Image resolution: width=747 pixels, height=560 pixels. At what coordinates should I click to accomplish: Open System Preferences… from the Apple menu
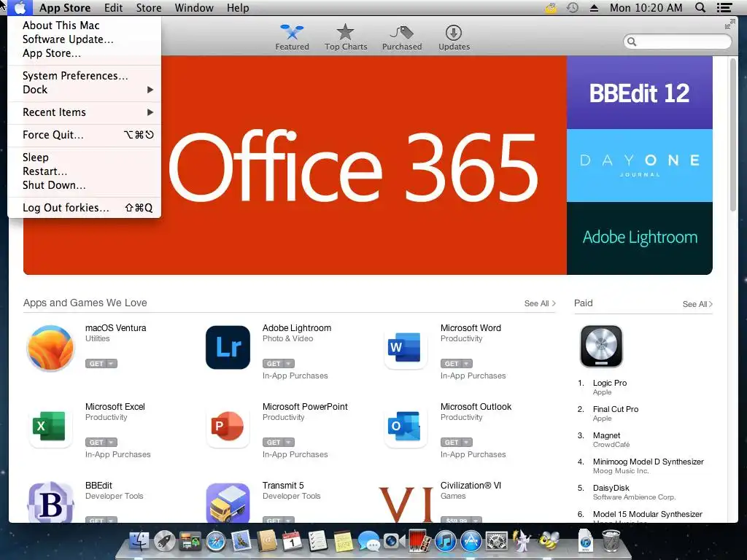coord(85,76)
